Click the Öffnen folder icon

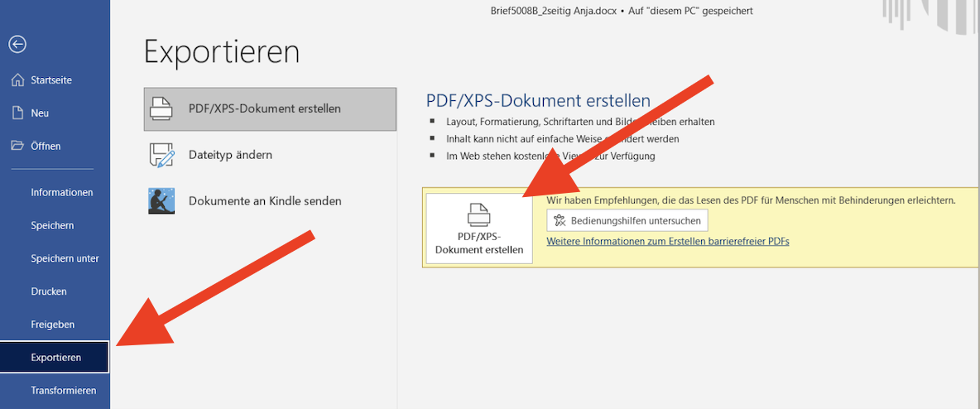[x=18, y=146]
